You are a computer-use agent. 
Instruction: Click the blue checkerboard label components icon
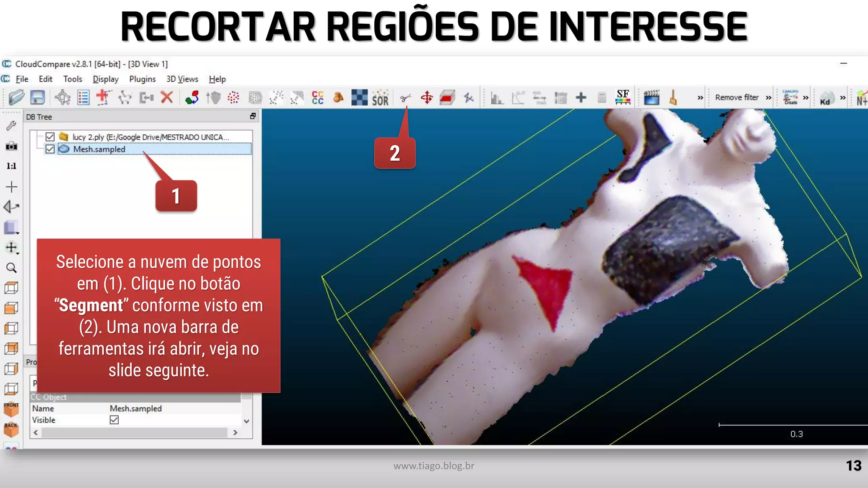(359, 97)
